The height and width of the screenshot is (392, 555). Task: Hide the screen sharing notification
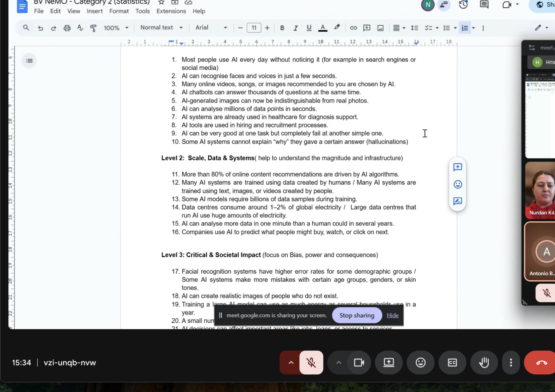coord(392,315)
